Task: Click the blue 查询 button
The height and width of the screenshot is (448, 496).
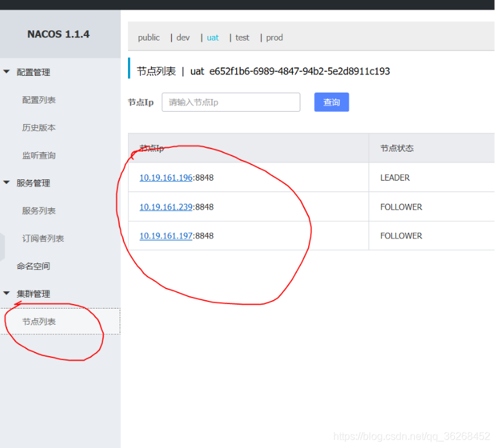Action: [x=331, y=102]
